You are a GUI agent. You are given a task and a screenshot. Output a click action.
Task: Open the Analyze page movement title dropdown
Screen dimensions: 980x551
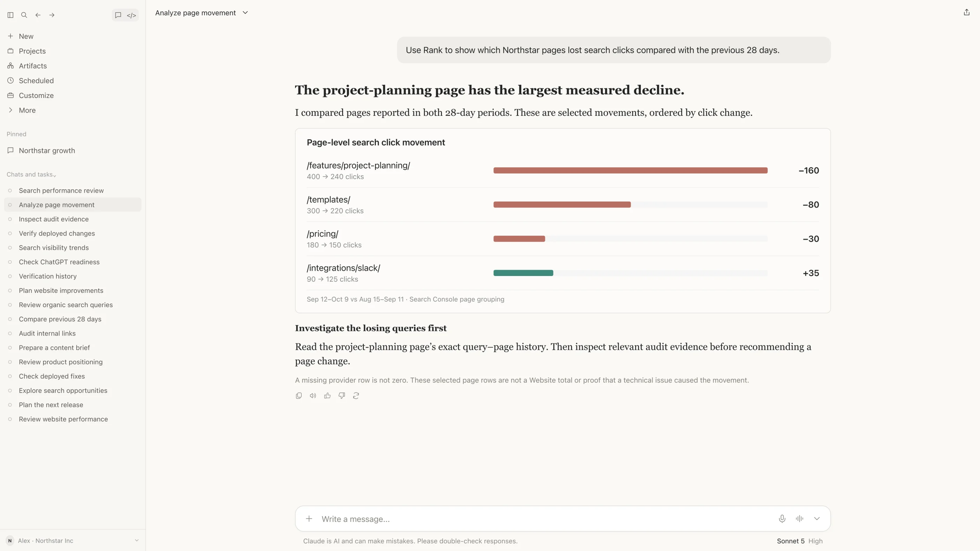coord(202,13)
